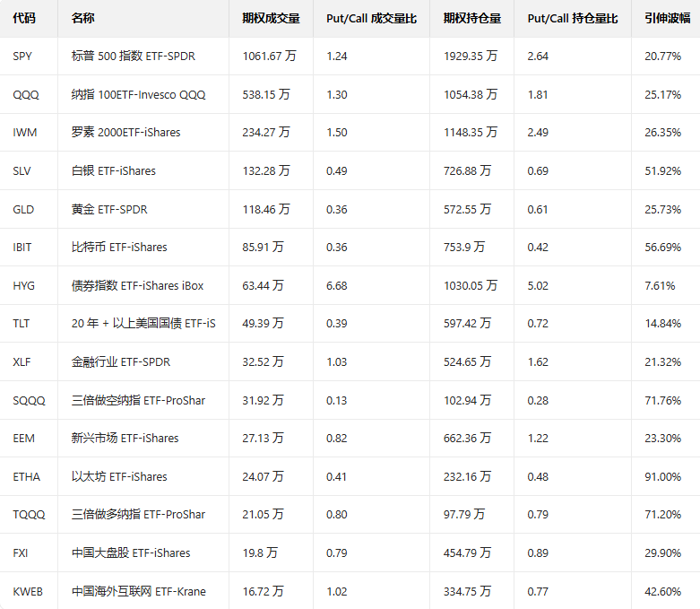
Task: Click SPY volume 1061.67 万
Action: pos(269,56)
